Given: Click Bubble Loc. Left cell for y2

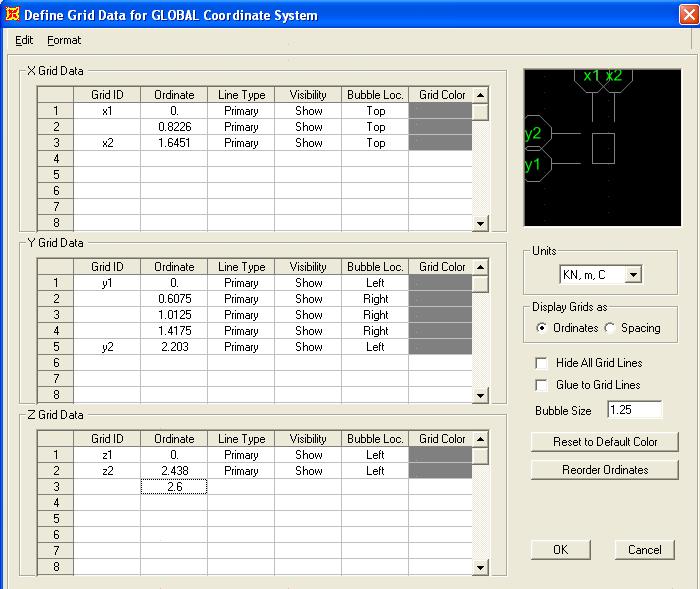Looking at the screenshot, I should pyautogui.click(x=375, y=347).
